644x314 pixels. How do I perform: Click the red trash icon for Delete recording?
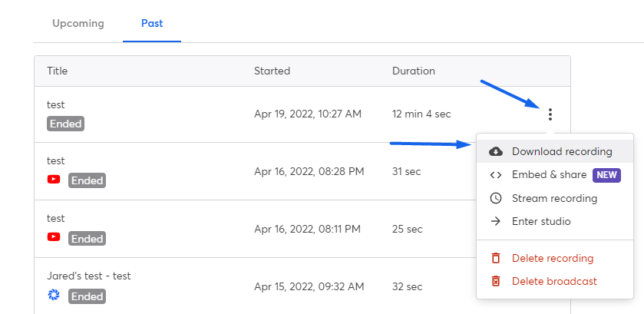point(496,258)
